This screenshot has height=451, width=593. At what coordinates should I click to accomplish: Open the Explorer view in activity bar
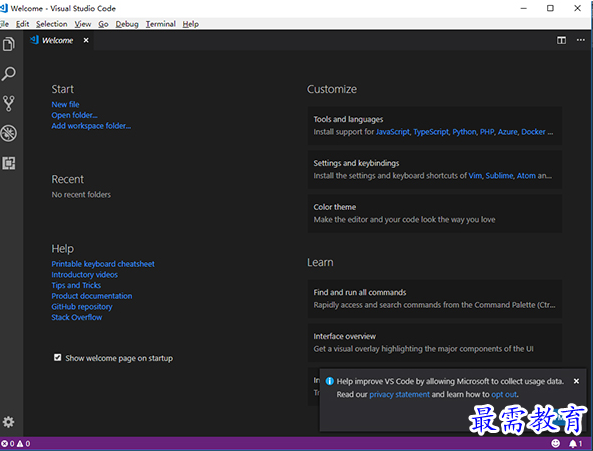coord(9,44)
